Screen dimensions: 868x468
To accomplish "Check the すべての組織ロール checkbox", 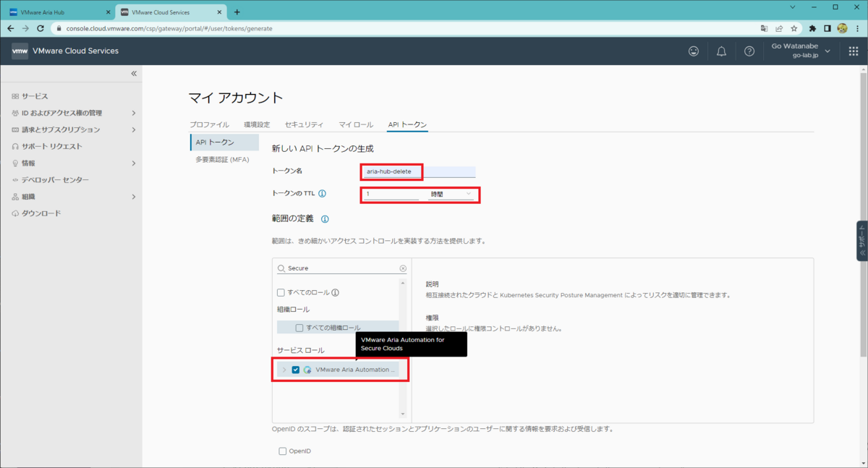I will tap(299, 328).
